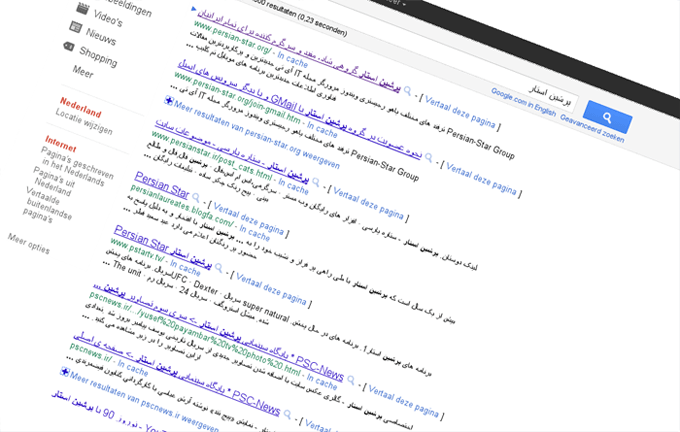Expand plus icon for persian-star.org more results
This screenshot has height=432, width=680.
[168, 101]
